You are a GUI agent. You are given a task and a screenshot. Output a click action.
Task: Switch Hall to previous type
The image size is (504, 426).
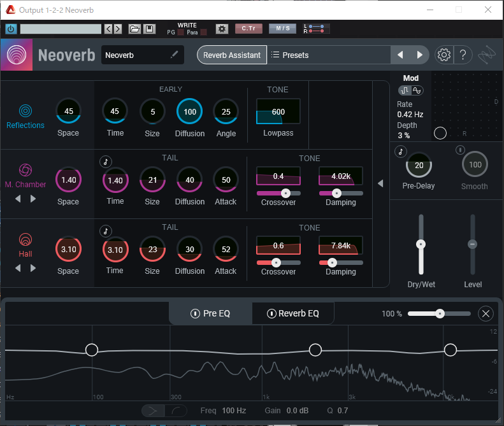18,268
